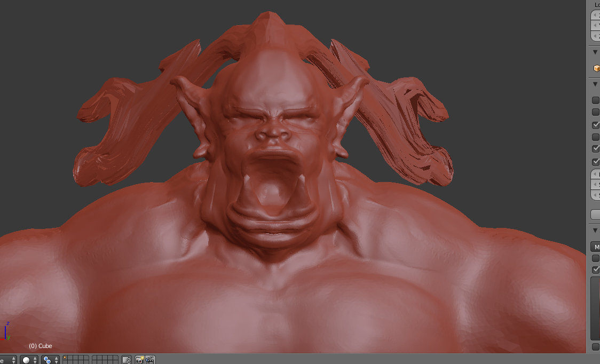Disable the Outline Selected checkbox, third in Display panel
The image size is (600, 364).
point(596,125)
